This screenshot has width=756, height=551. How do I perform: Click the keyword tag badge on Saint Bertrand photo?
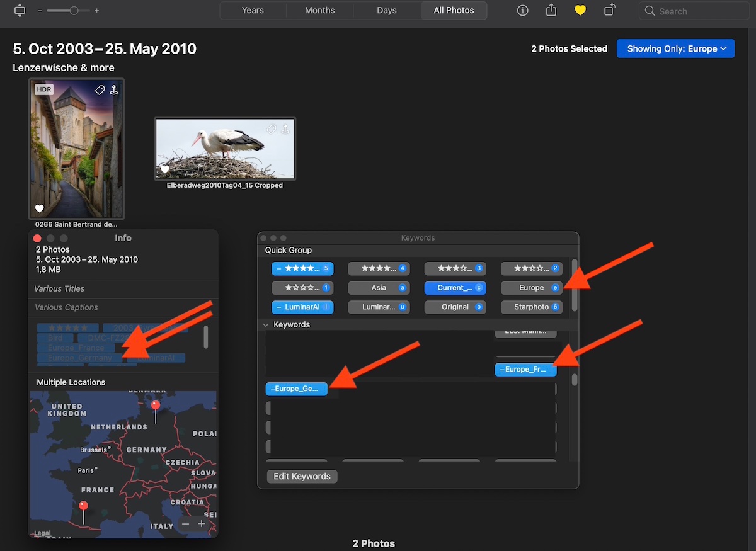(x=100, y=90)
